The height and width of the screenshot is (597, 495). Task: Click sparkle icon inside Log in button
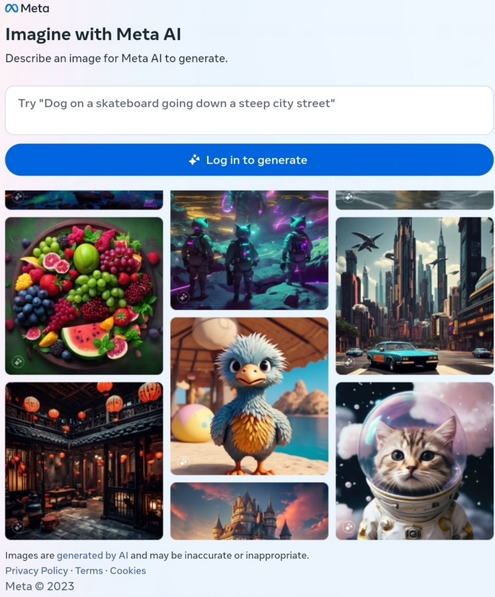tap(194, 160)
